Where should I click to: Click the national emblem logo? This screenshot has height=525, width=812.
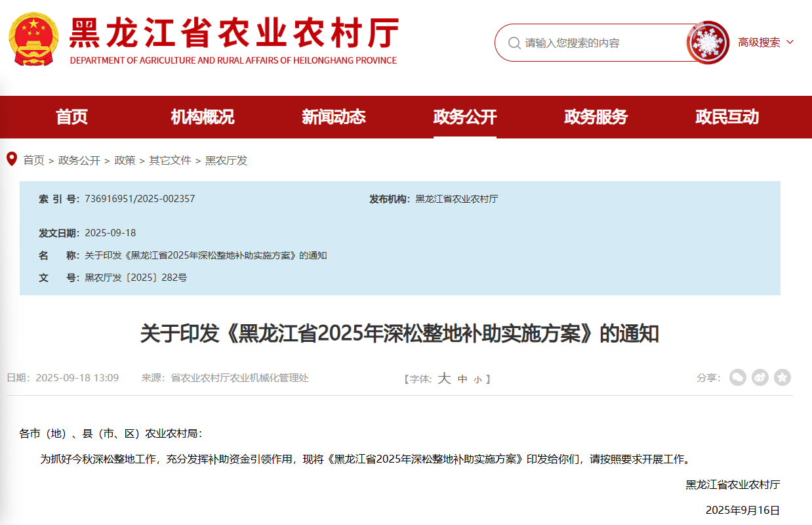pos(33,40)
